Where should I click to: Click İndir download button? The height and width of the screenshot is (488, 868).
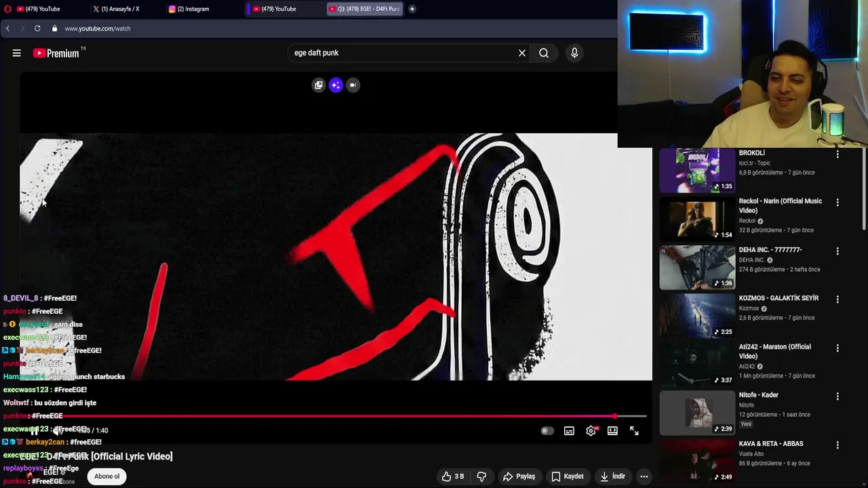612,476
